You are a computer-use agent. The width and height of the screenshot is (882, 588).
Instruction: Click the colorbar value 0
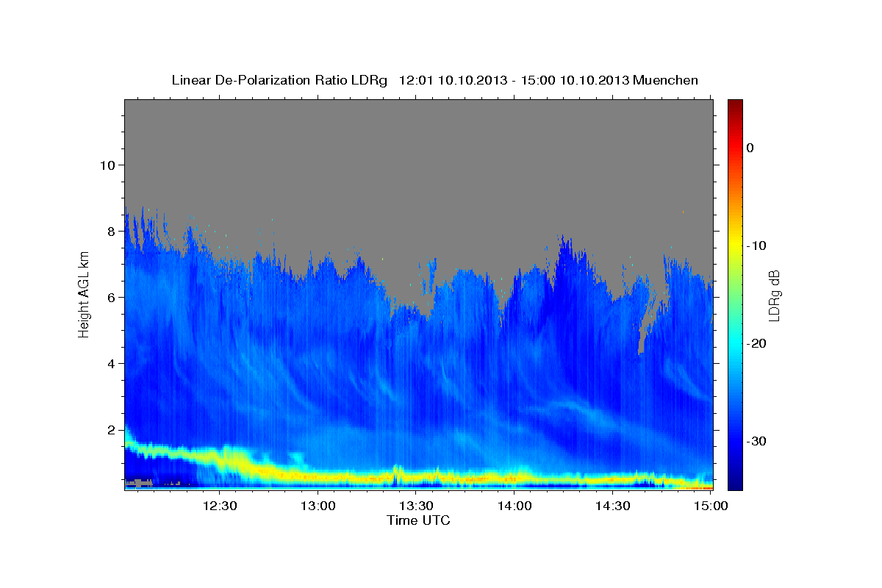(750, 148)
